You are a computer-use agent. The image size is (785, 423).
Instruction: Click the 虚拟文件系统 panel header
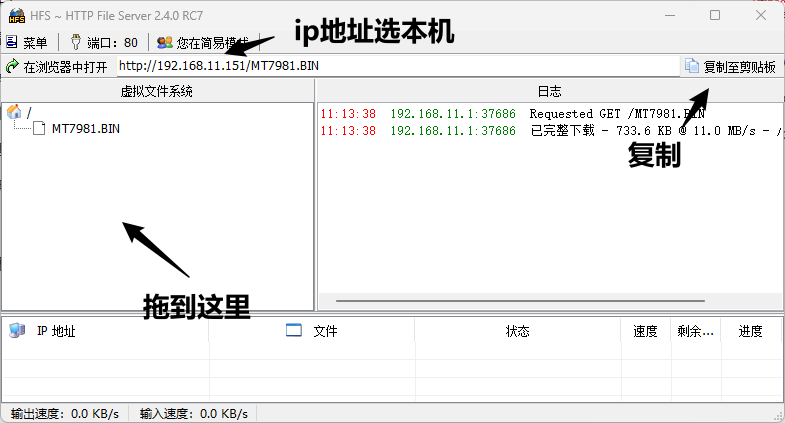click(157, 91)
